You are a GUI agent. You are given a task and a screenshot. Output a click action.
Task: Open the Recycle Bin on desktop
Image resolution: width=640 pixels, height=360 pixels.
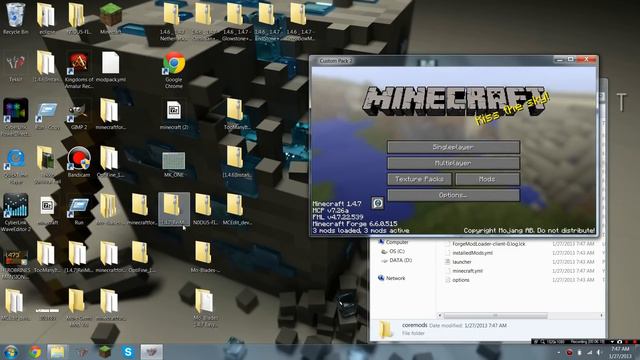coord(16,19)
